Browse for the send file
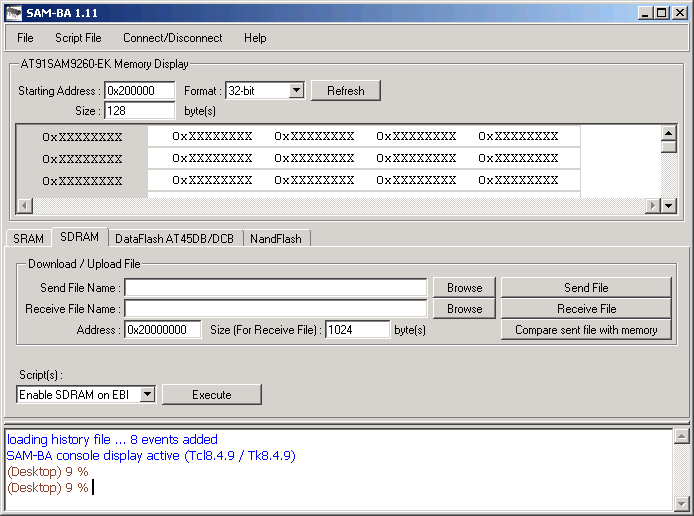Screen dimensions: 694x516 (464, 288)
